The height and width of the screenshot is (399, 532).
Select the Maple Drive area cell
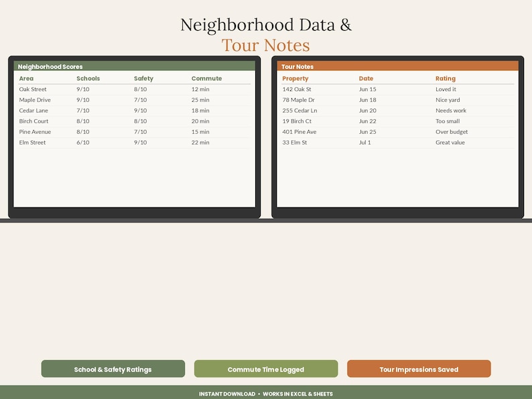click(35, 100)
